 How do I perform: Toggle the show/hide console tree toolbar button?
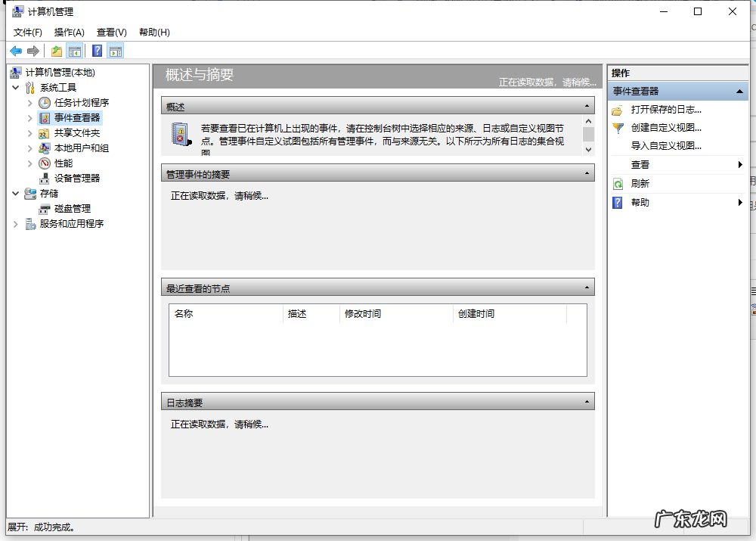pos(75,51)
